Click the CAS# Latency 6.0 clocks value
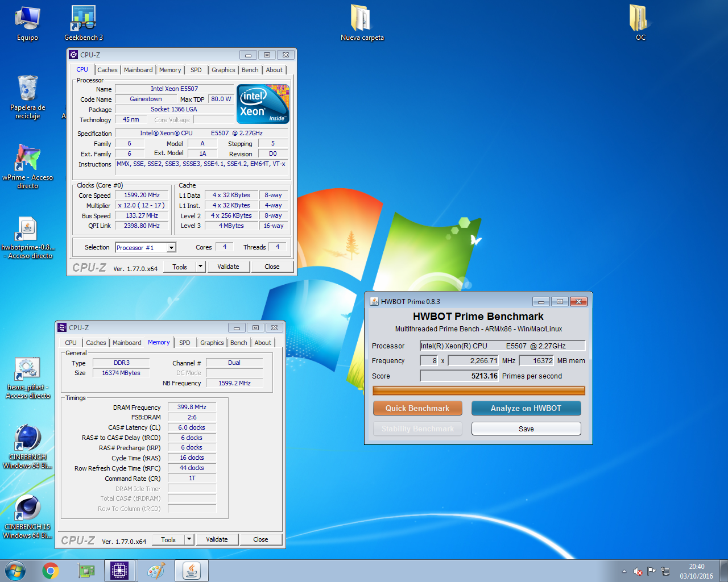 click(192, 427)
